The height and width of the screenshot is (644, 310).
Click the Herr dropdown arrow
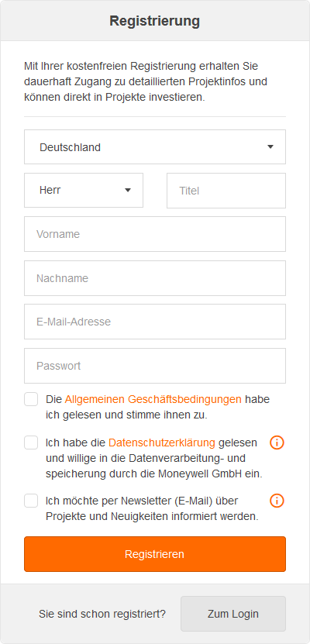tap(128, 190)
